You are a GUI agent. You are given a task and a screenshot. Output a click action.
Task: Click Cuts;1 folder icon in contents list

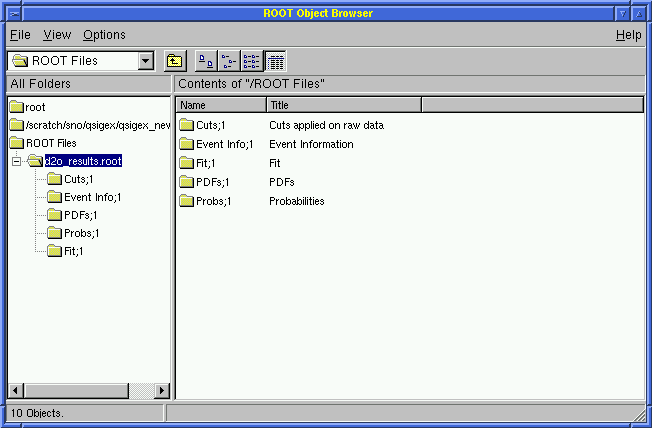(187, 125)
